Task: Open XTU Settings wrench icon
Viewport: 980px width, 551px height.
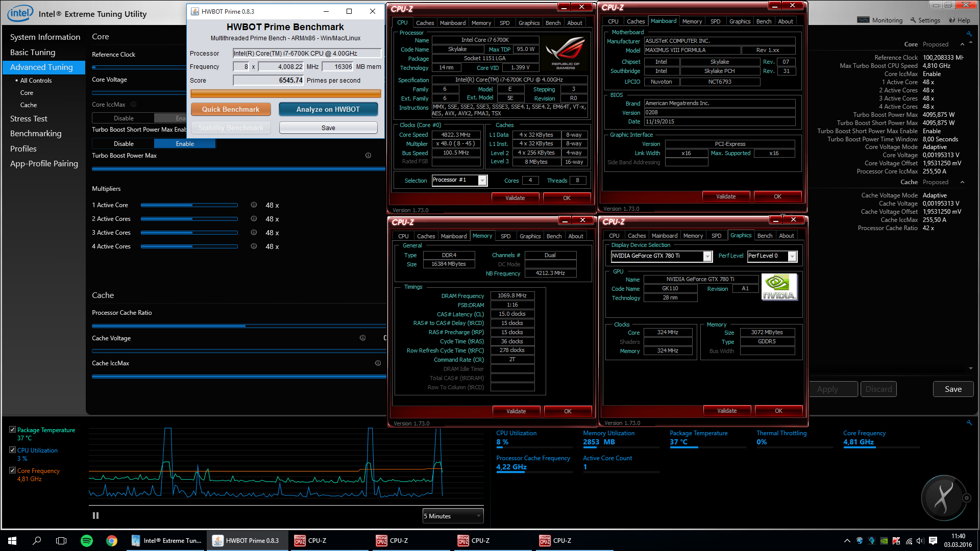Action: [x=913, y=20]
